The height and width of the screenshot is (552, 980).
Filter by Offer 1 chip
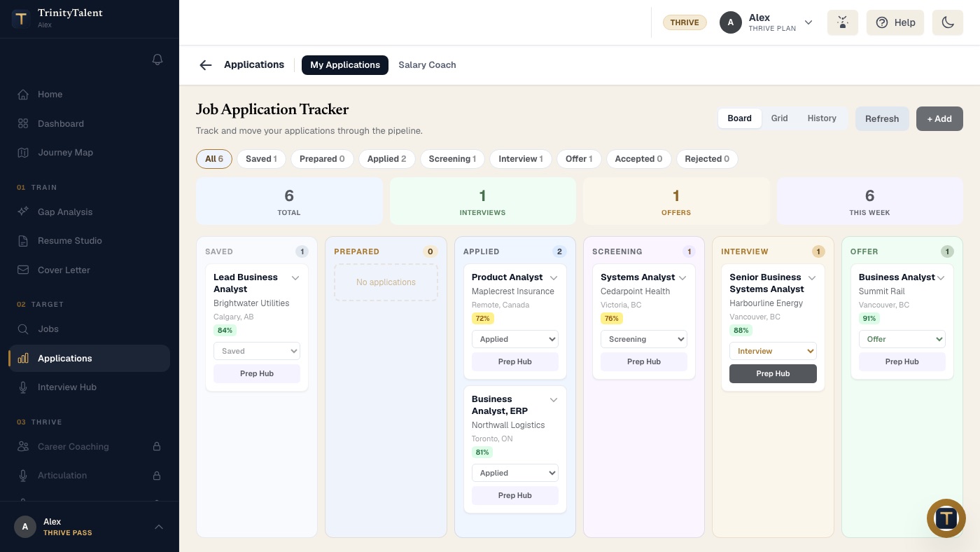(579, 159)
